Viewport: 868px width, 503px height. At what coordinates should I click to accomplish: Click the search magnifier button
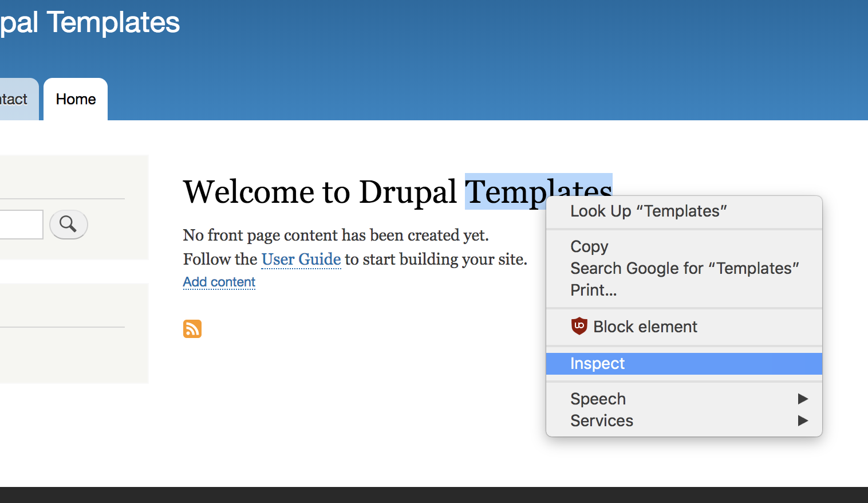68,224
